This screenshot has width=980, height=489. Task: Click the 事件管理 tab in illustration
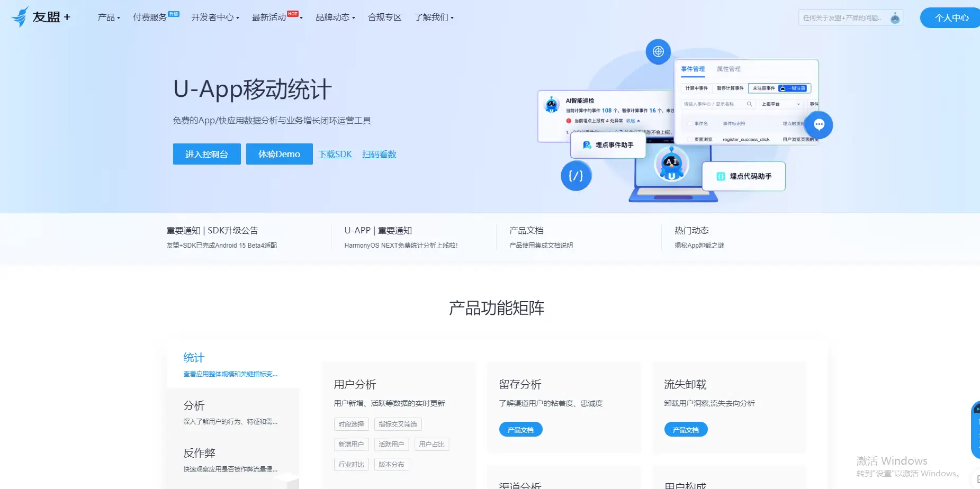[693, 69]
